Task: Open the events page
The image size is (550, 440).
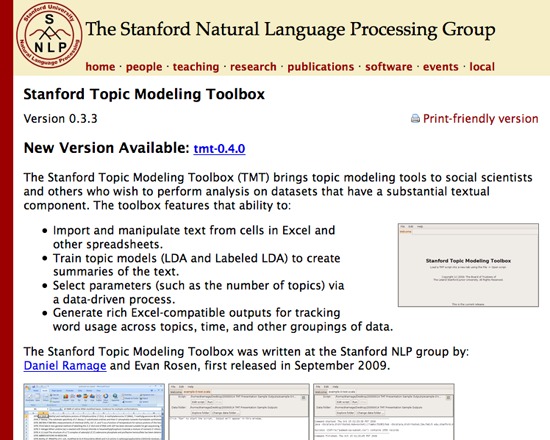Action: [x=441, y=67]
